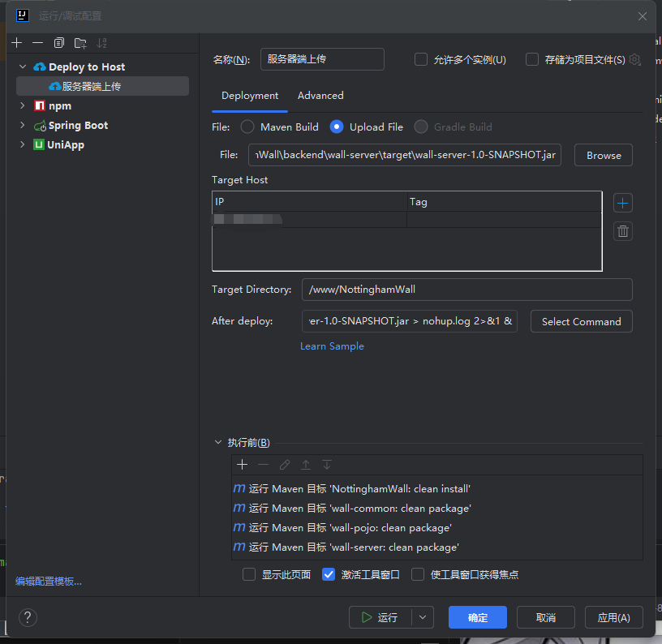Viewport: 662px width, 644px height.
Task: Enable the 显示此页面 checkbox
Action: click(249, 574)
